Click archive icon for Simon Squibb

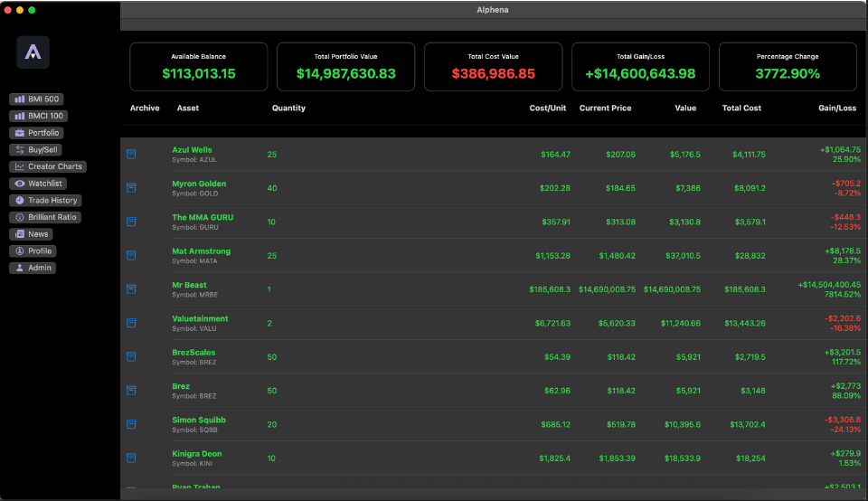pyautogui.click(x=131, y=424)
